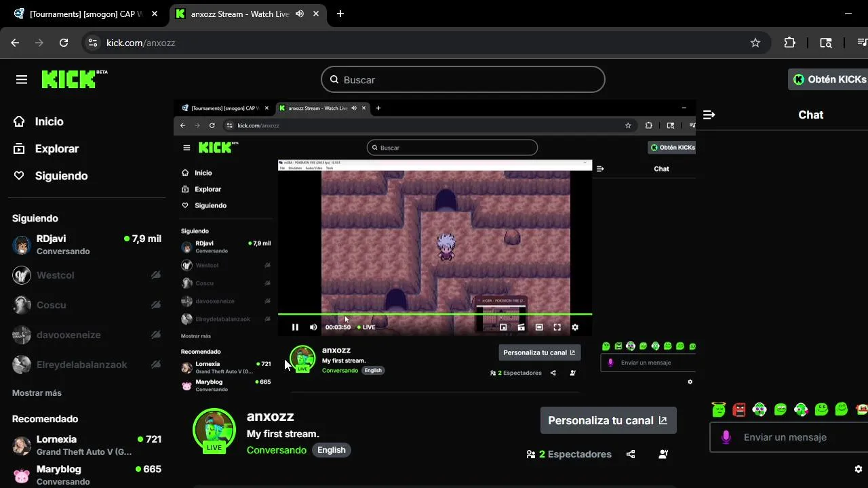Click Personaliza tu canal button
868x488 pixels.
click(608, 420)
